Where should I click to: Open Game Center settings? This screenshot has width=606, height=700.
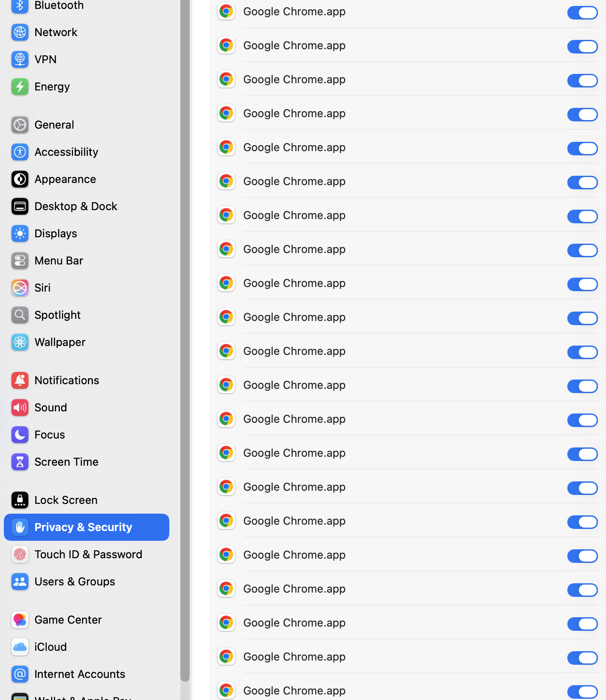click(87, 620)
